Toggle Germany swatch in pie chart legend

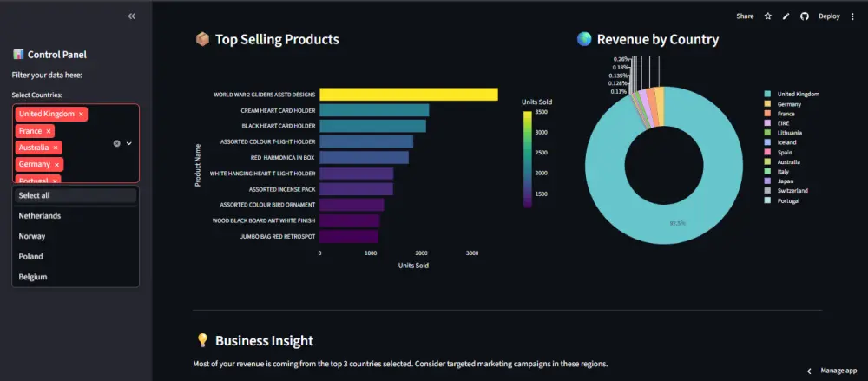coord(767,104)
